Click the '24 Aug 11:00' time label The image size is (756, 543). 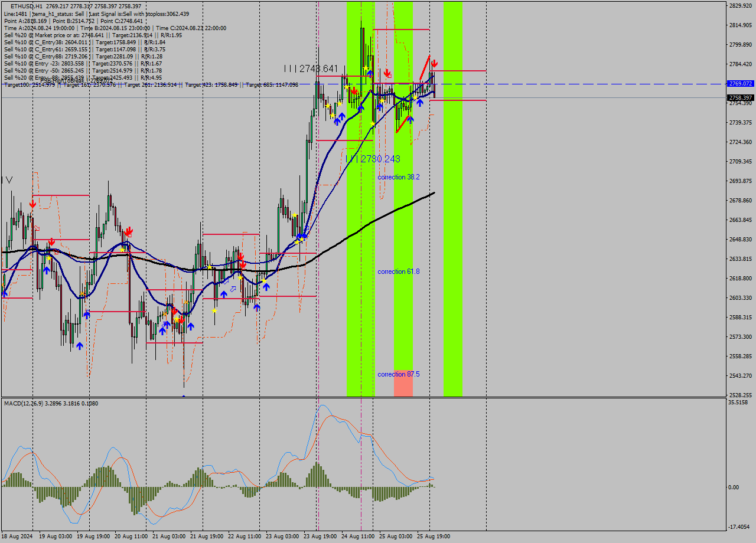pos(358,537)
